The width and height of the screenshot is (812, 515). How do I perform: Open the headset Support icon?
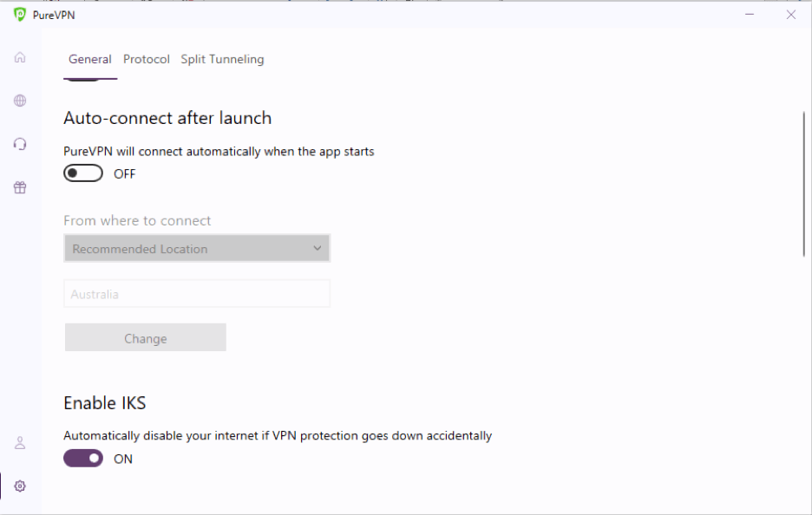click(x=20, y=144)
